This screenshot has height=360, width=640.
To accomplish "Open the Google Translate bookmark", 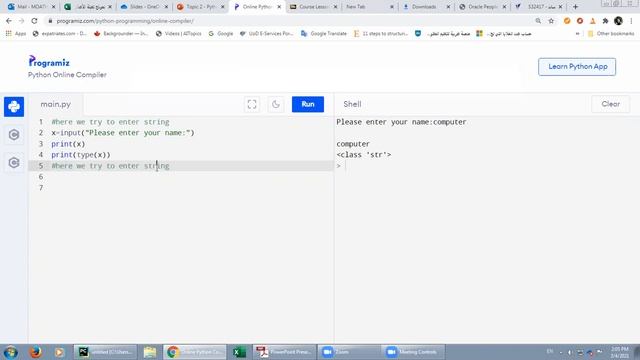I will (x=324, y=34).
